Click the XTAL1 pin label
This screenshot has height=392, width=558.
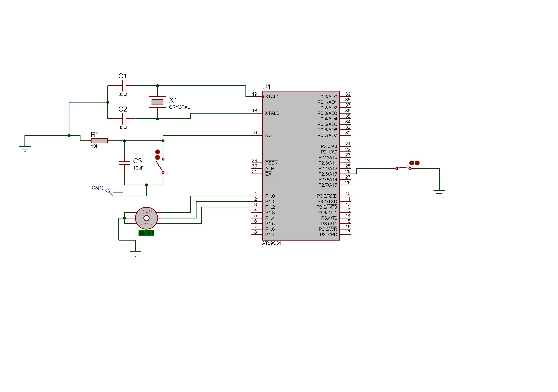[272, 97]
